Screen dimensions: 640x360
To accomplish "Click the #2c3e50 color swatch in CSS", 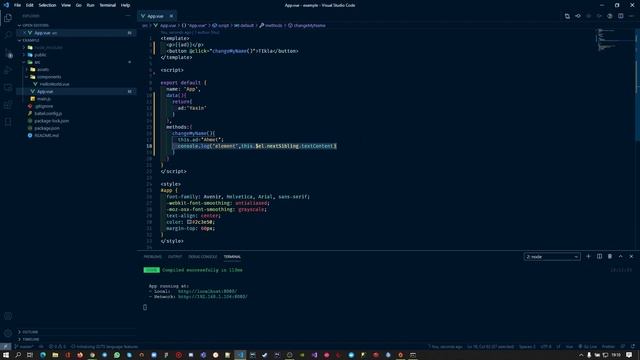I will tap(189, 222).
